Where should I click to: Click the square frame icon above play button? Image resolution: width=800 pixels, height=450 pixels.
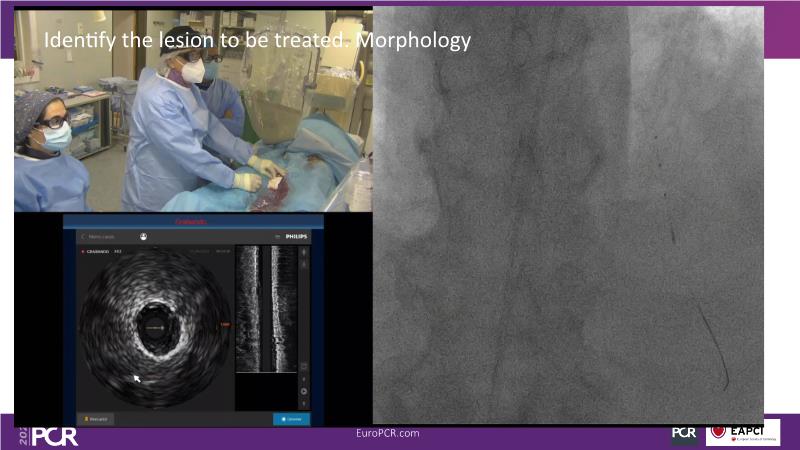(304, 366)
